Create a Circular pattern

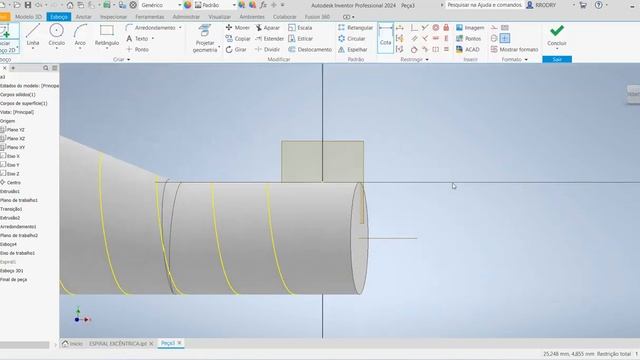pyautogui.click(x=352, y=38)
